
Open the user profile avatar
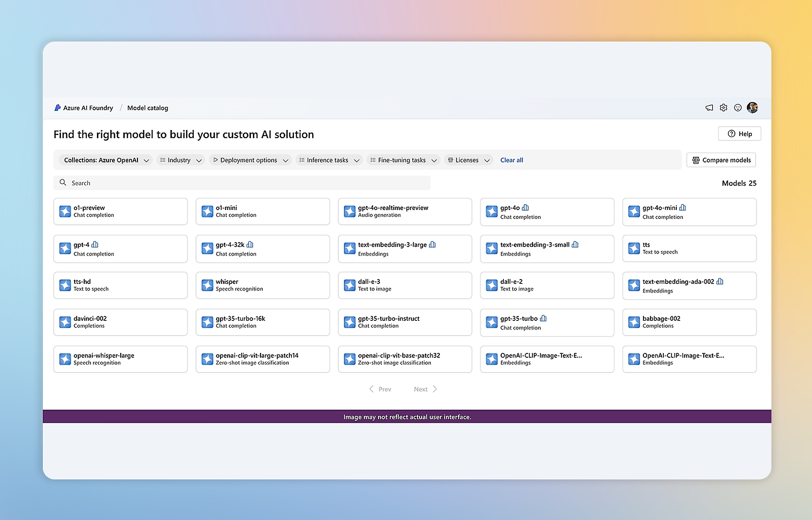pyautogui.click(x=752, y=107)
